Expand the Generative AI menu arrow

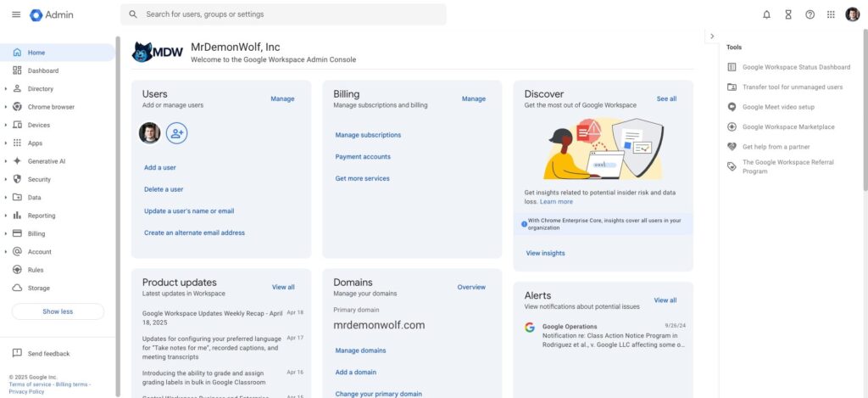[x=6, y=161]
